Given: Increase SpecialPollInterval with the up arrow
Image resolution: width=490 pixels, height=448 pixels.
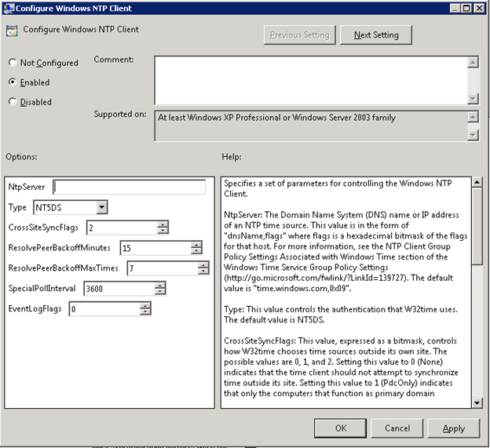Looking at the screenshot, I should [x=160, y=285].
